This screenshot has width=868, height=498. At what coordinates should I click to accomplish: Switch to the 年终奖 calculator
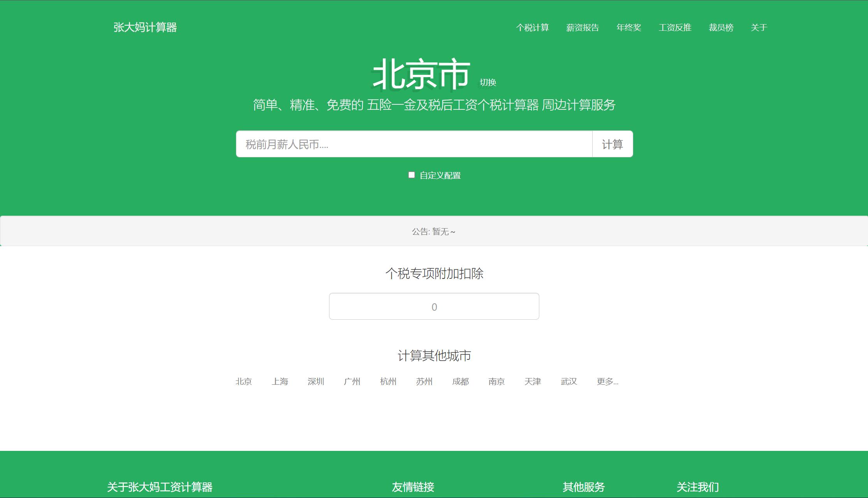pos(630,28)
